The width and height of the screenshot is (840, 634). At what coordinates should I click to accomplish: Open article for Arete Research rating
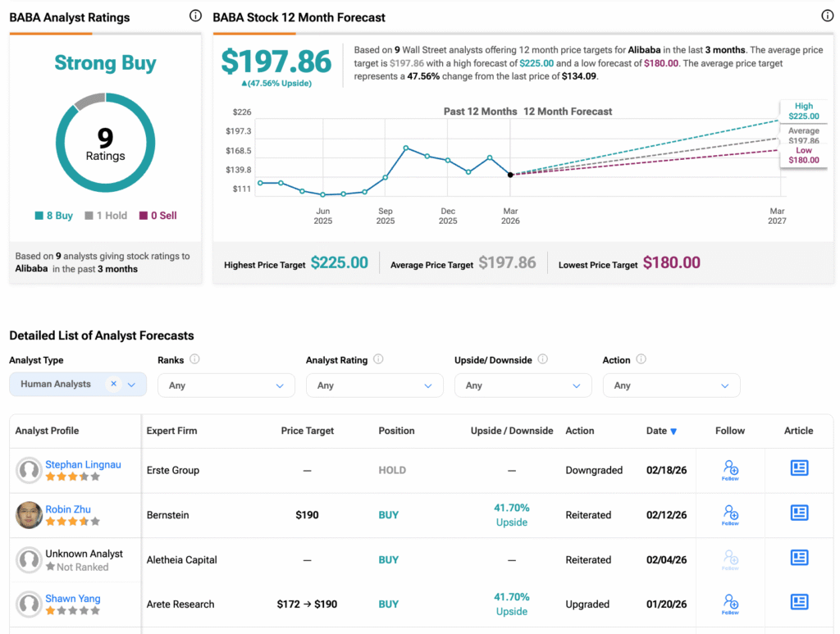799,602
